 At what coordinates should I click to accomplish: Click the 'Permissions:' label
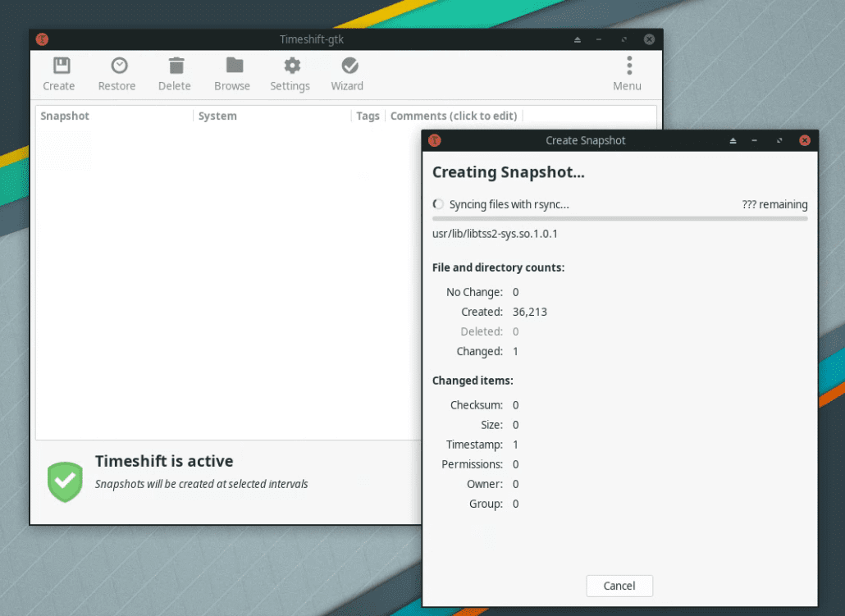[x=472, y=464]
